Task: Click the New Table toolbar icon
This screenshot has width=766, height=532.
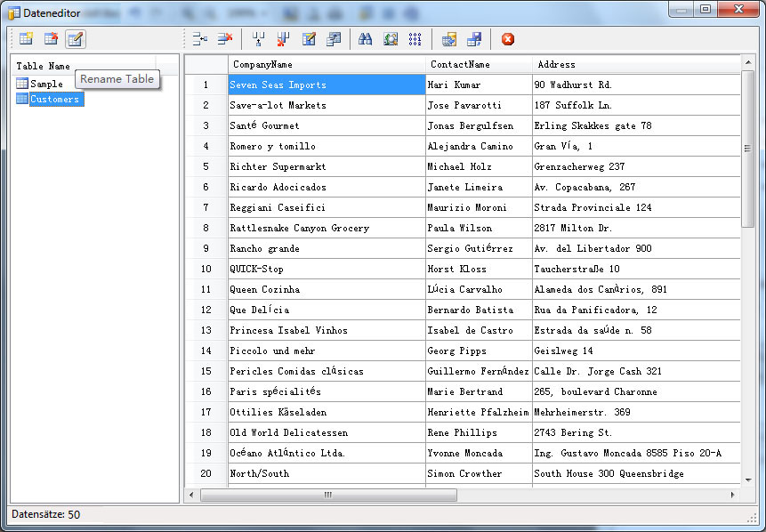Action: pyautogui.click(x=26, y=38)
